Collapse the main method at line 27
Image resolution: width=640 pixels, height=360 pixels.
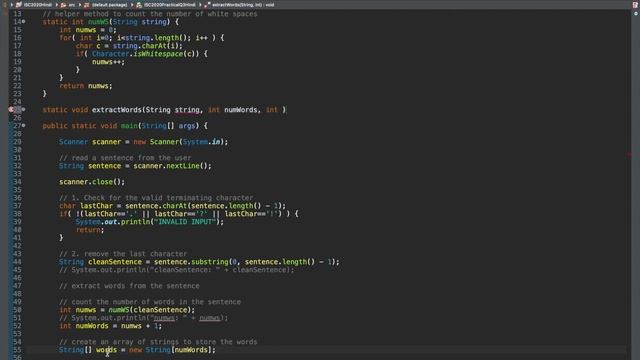[24, 125]
